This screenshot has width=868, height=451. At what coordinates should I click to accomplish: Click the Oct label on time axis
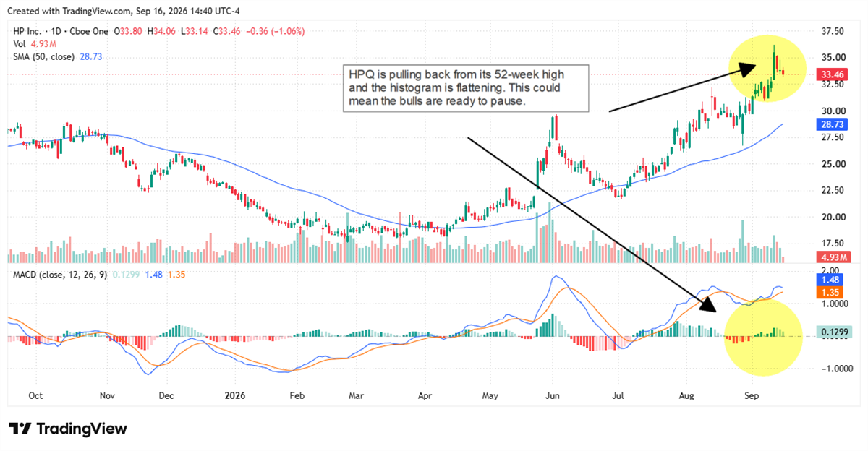[35, 396]
